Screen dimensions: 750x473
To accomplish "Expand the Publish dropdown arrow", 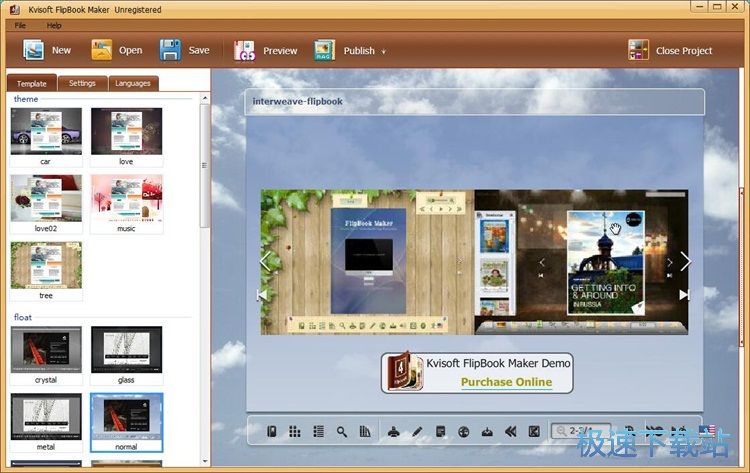I will pyautogui.click(x=383, y=52).
